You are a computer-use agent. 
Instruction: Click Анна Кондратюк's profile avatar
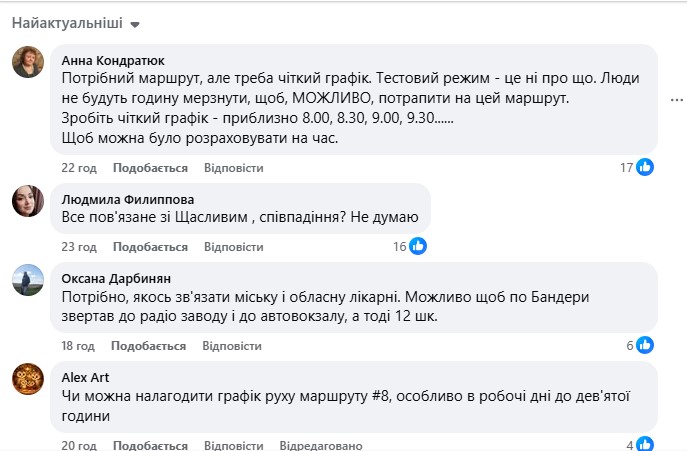click(27, 62)
